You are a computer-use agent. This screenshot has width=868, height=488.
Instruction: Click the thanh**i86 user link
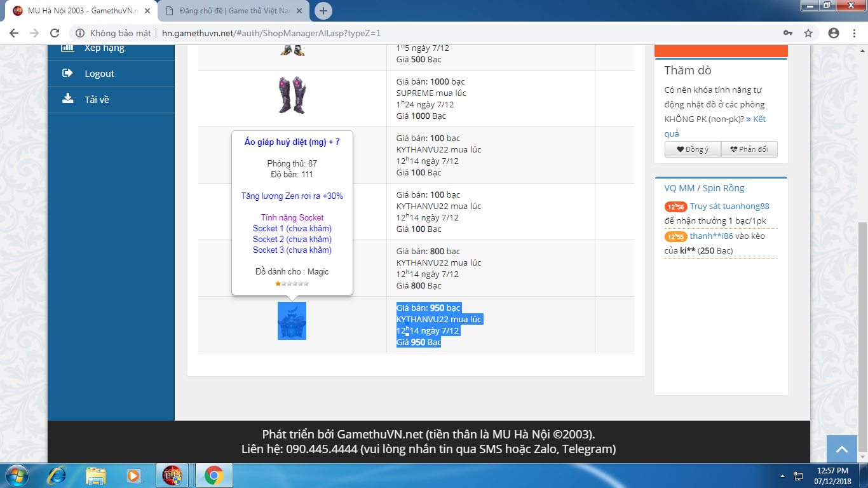711,236
